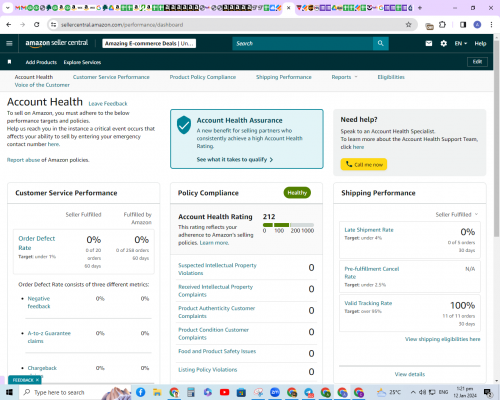
Task: Open the Help link
Action: (480, 43)
